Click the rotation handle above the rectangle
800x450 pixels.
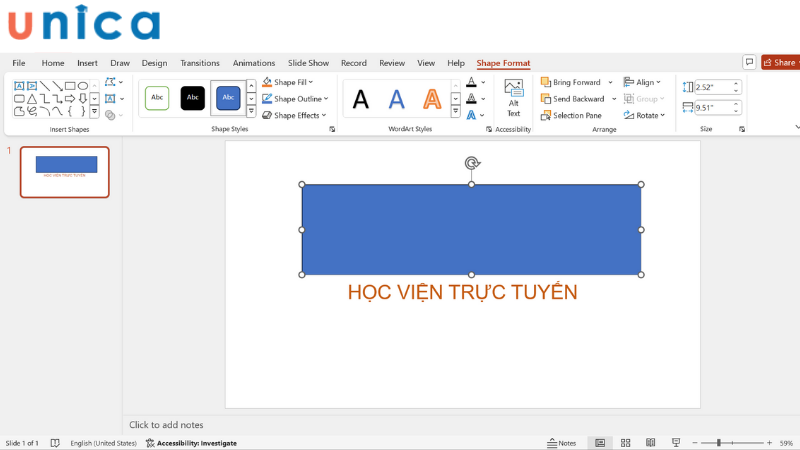point(472,163)
